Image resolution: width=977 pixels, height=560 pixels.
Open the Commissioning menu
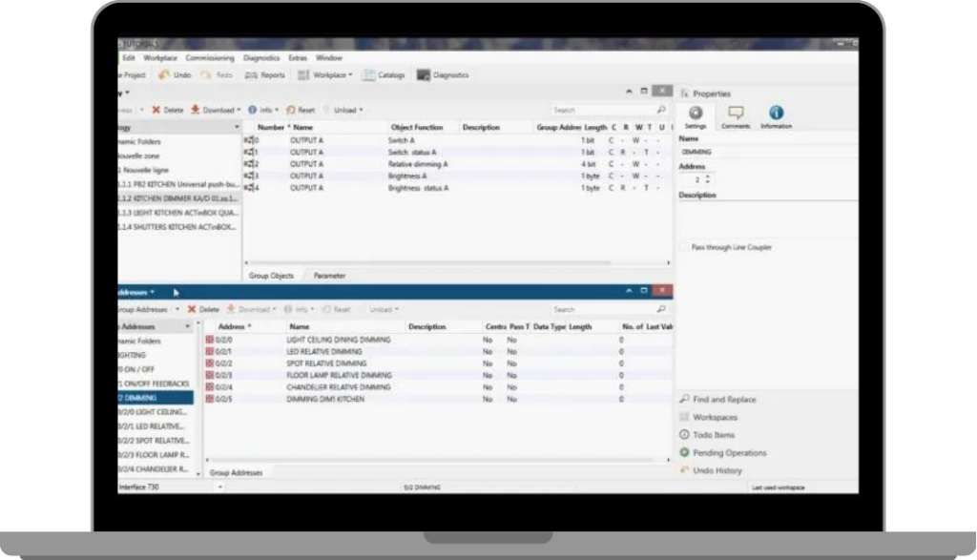(209, 58)
